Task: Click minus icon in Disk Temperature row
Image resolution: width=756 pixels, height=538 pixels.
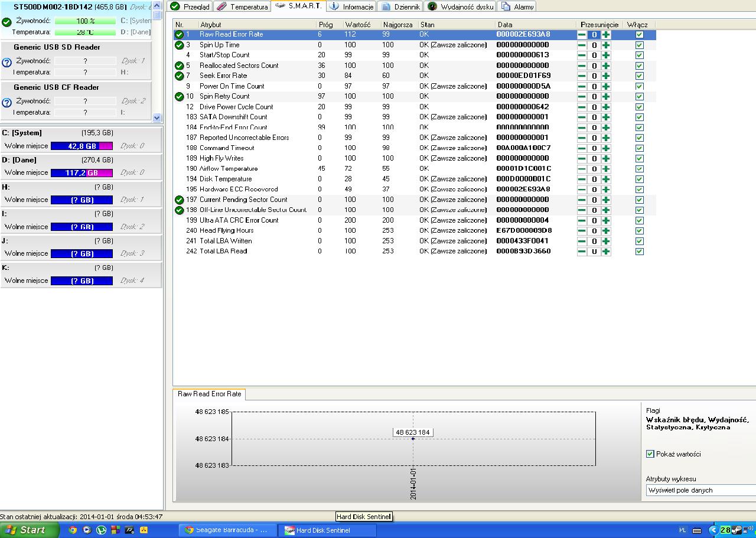Action: coord(582,180)
